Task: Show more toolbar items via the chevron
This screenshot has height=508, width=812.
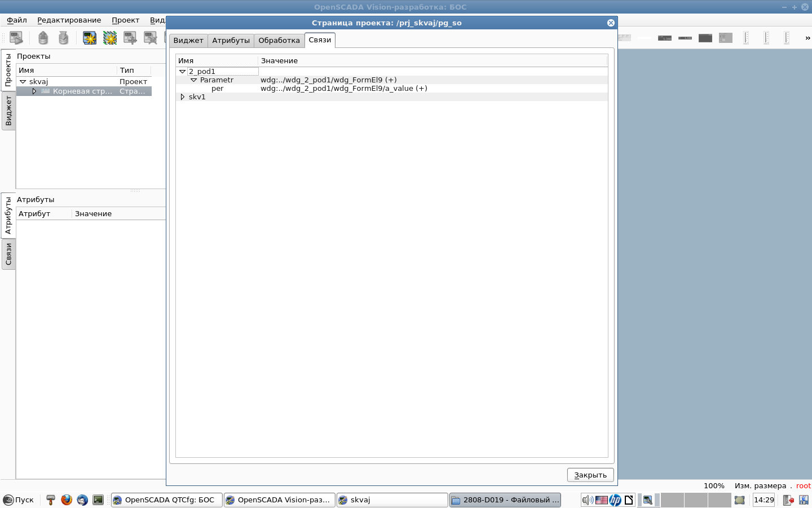Action: pyautogui.click(x=807, y=38)
